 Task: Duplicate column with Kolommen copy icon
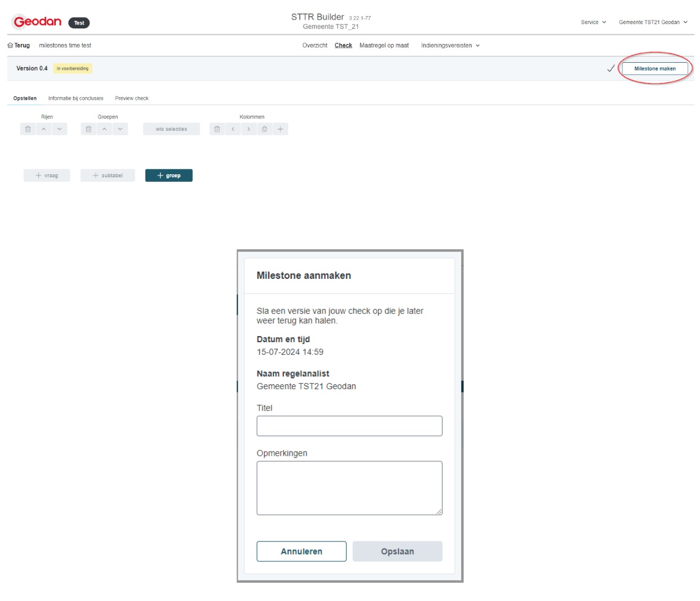(264, 129)
